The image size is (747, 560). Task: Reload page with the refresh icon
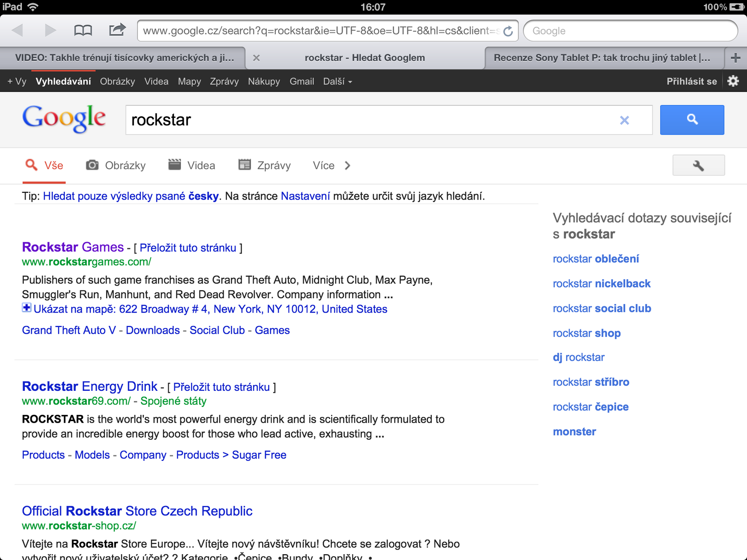point(508,31)
